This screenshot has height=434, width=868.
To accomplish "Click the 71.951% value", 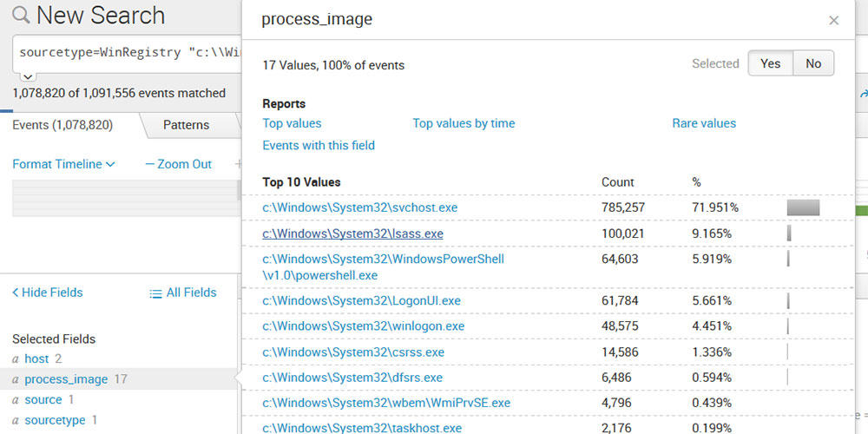I will click(714, 208).
